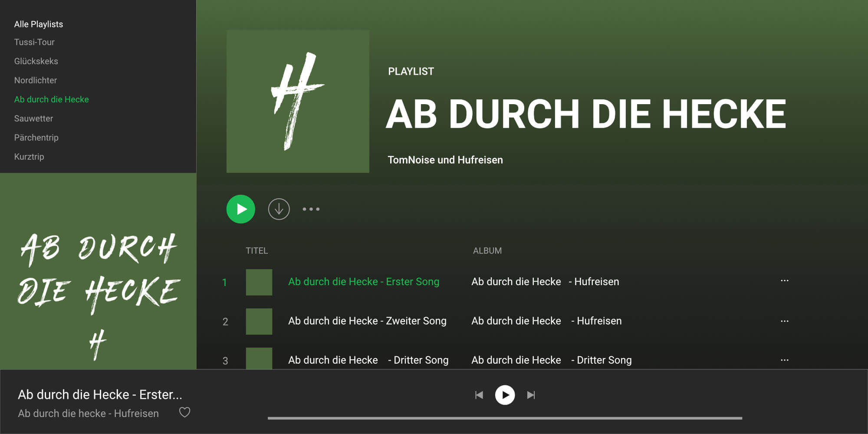
Task: Open the Glückskeks playlist
Action: [36, 61]
